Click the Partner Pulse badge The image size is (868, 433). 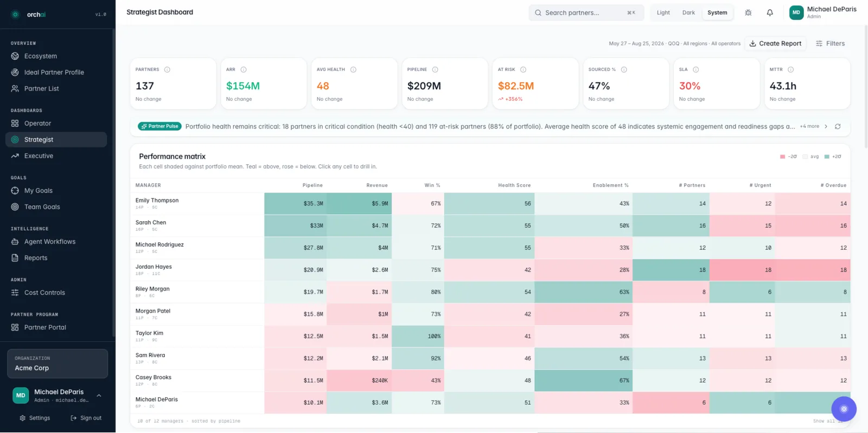click(x=159, y=126)
